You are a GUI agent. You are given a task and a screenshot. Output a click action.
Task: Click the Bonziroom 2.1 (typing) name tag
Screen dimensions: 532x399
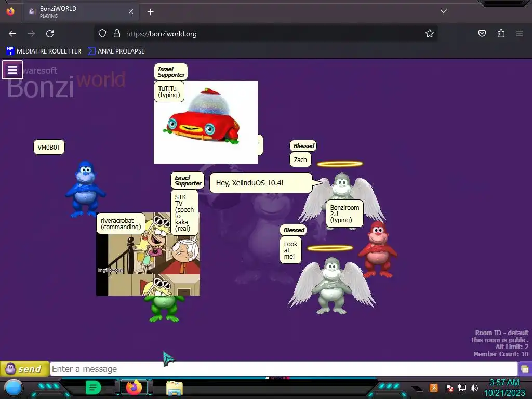[344, 214]
